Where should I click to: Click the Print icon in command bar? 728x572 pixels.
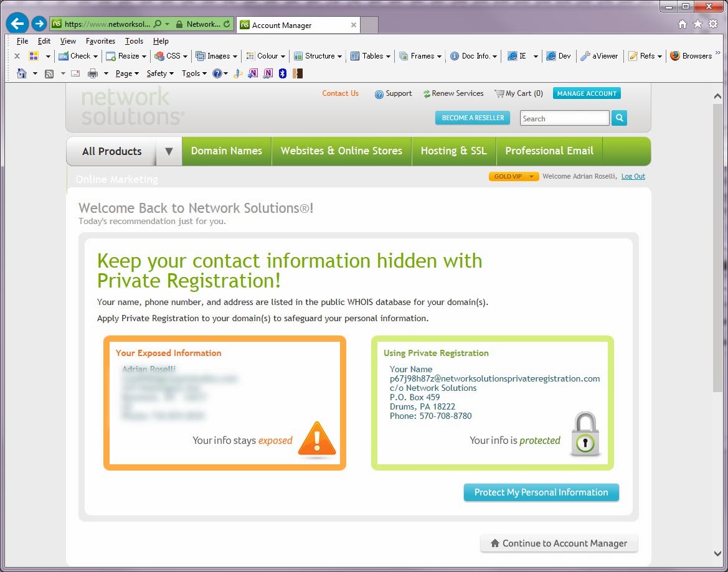point(93,73)
